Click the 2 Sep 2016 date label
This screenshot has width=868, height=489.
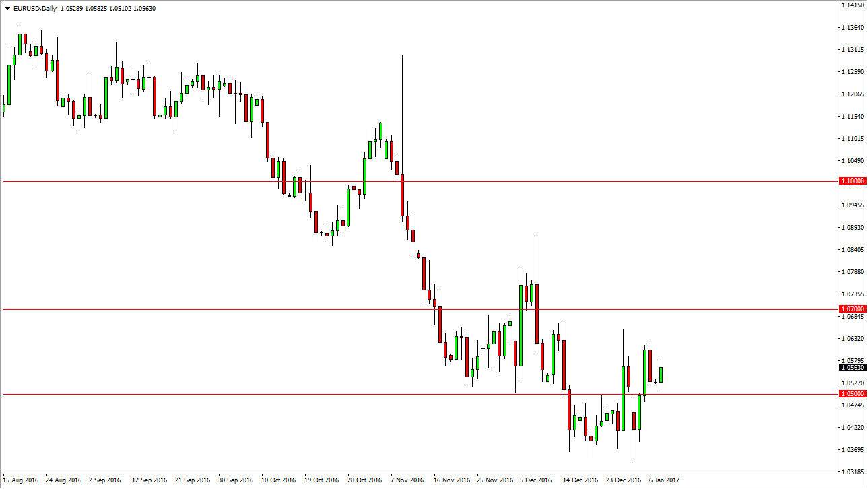pyautogui.click(x=105, y=481)
